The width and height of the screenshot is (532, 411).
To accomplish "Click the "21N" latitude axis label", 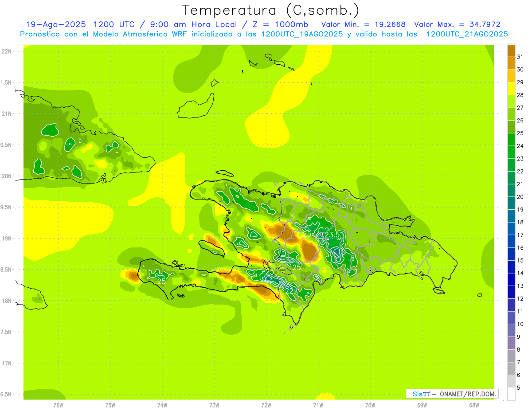I will [x=8, y=114].
